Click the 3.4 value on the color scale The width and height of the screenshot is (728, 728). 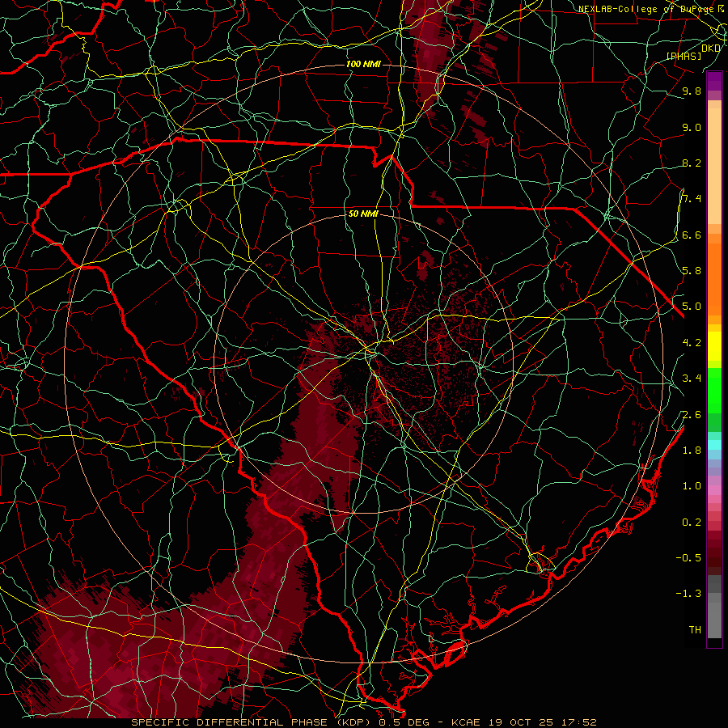click(692, 379)
